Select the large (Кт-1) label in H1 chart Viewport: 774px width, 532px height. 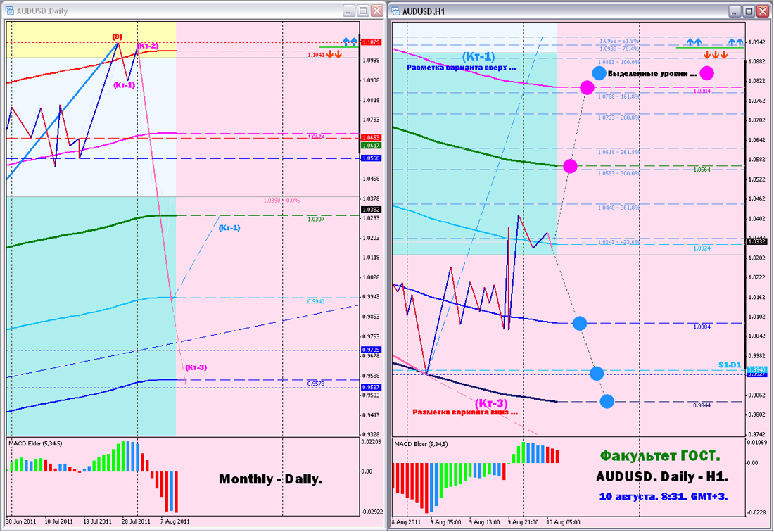[478, 57]
